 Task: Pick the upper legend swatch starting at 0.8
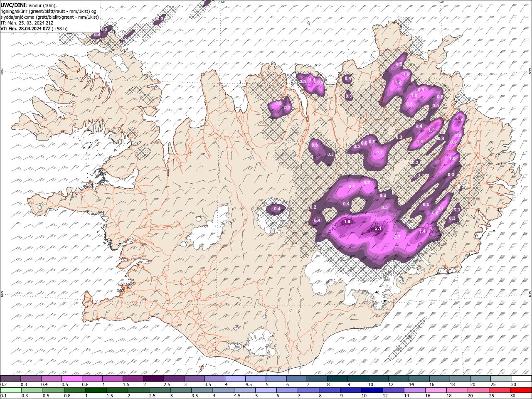tap(92, 379)
